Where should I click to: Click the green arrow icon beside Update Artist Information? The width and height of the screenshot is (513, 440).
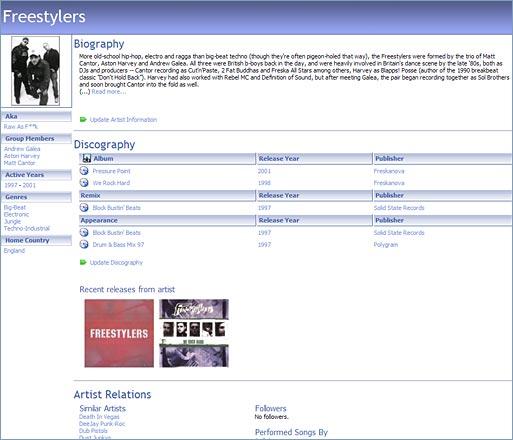tap(83, 119)
